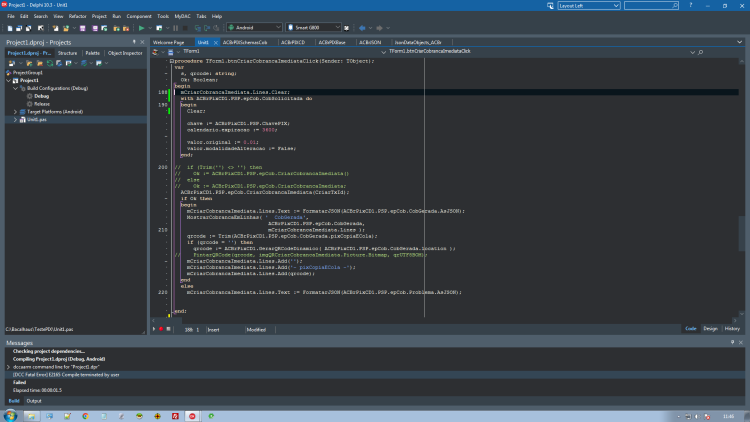This screenshot has width=750, height=422.
Task: Switch to the Design view tab
Action: [x=710, y=329]
